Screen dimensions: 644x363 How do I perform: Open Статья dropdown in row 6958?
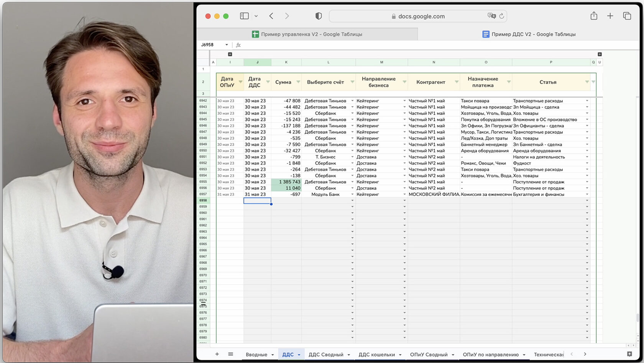pos(587,201)
